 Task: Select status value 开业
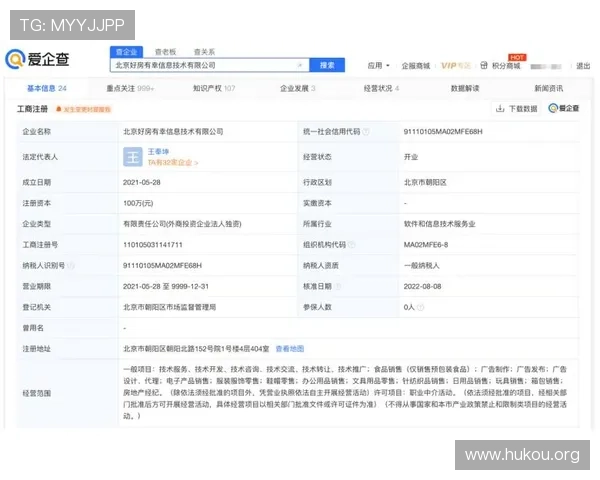coord(411,157)
